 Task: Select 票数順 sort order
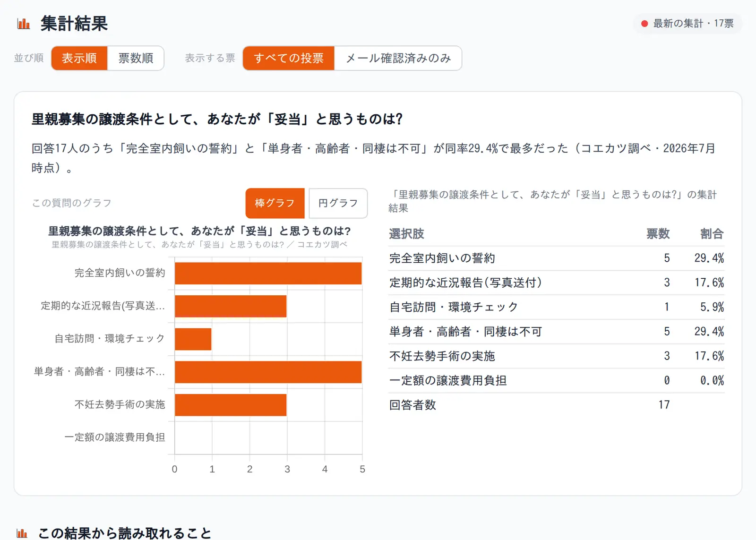[x=136, y=58]
